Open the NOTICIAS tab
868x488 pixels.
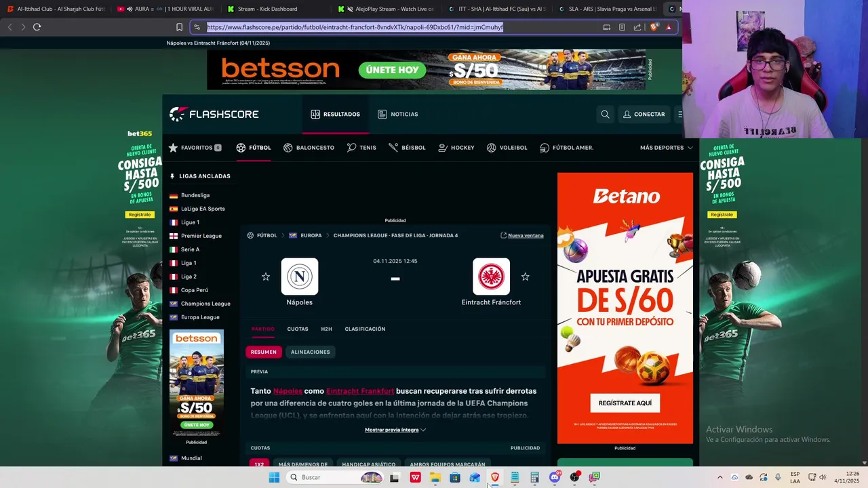click(397, 115)
